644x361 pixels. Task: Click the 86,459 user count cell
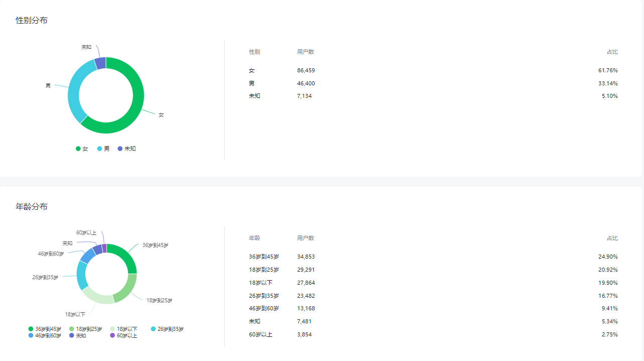click(x=306, y=71)
